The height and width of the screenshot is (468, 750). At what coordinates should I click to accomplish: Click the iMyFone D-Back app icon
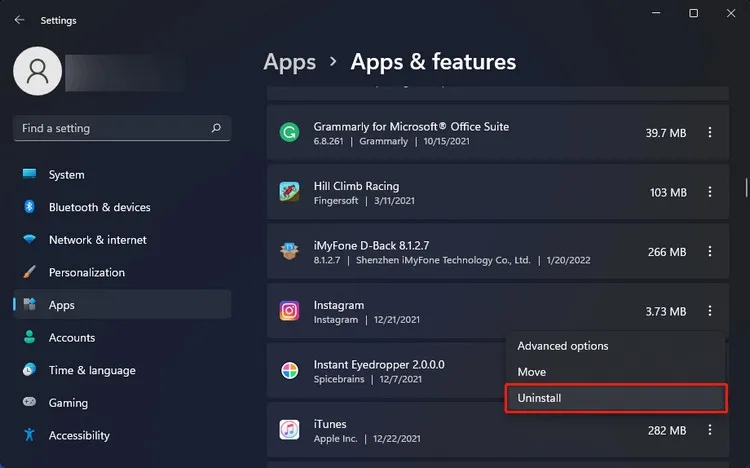point(289,252)
